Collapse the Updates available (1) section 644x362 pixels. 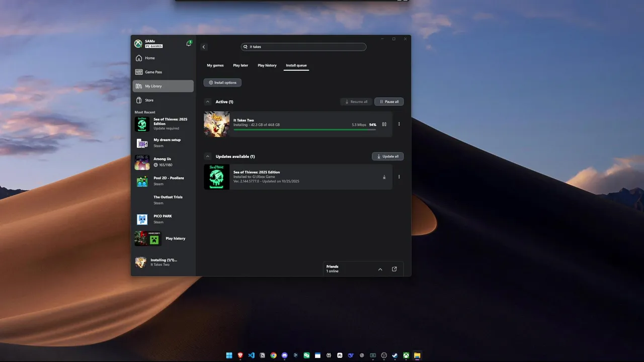click(x=208, y=156)
